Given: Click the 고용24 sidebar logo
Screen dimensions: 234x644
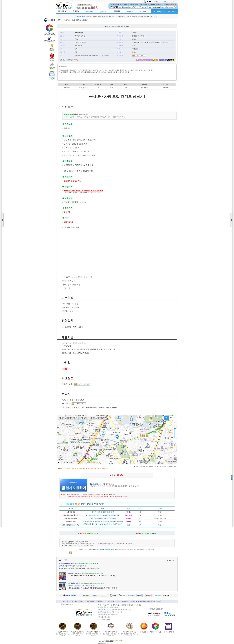Looking at the screenshot, I should coord(49,20).
